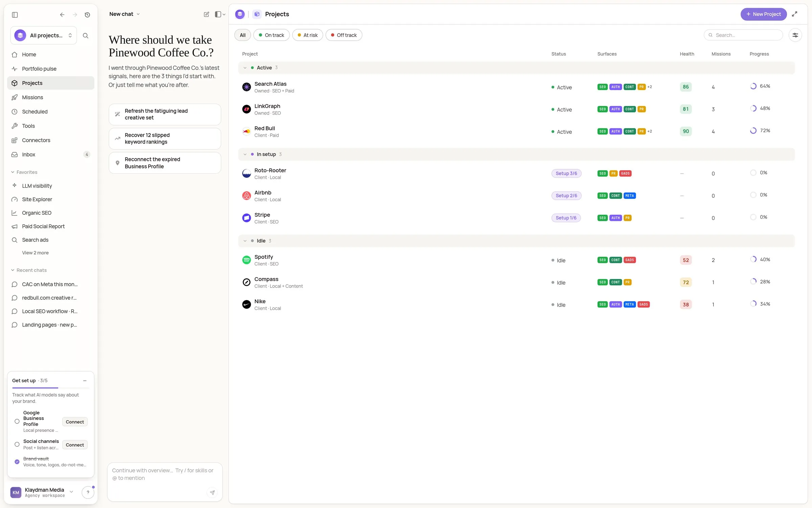Click Red Bull 72% progress ring
812x508 pixels.
[753, 131]
